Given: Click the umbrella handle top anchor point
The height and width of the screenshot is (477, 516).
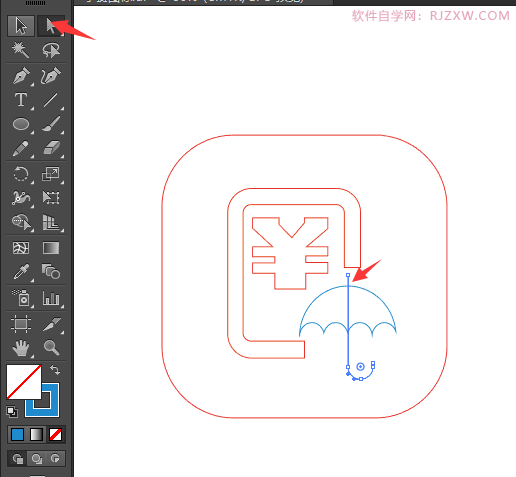Looking at the screenshot, I should pos(348,275).
